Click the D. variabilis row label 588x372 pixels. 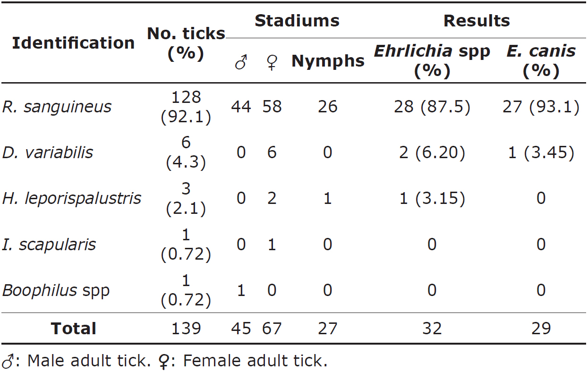coord(48,152)
